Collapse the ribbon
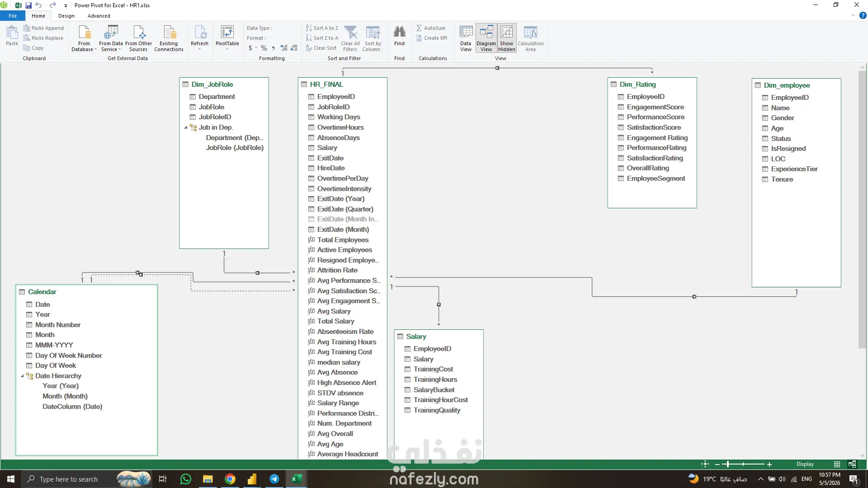Viewport: 868px width, 488px height. click(x=853, y=15)
